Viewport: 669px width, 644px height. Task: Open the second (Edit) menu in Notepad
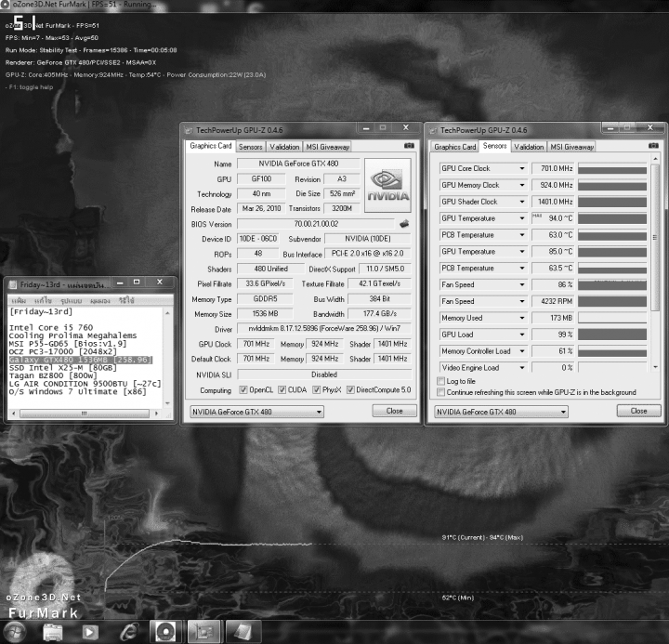(x=43, y=300)
